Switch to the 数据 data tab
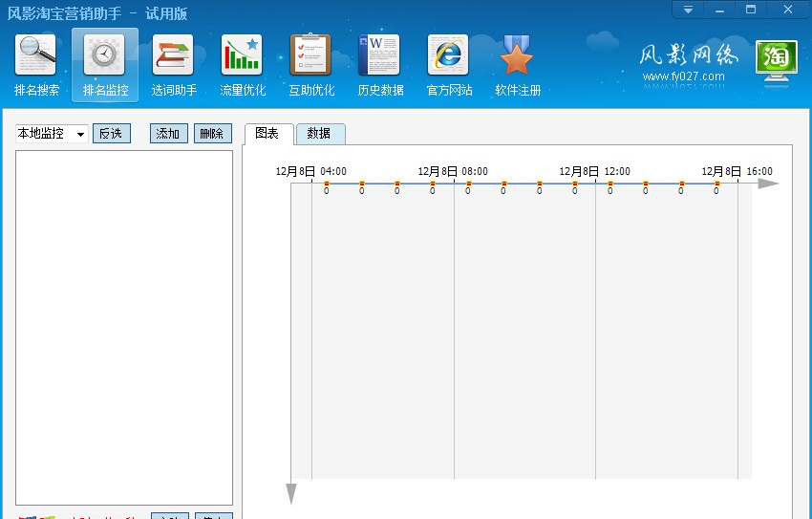The height and width of the screenshot is (519, 812). tap(319, 134)
